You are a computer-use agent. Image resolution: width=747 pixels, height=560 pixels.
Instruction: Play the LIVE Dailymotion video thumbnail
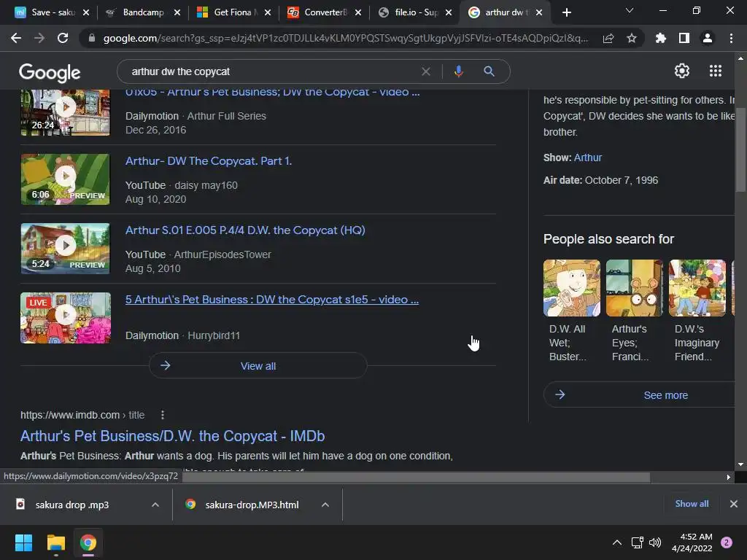click(65, 318)
